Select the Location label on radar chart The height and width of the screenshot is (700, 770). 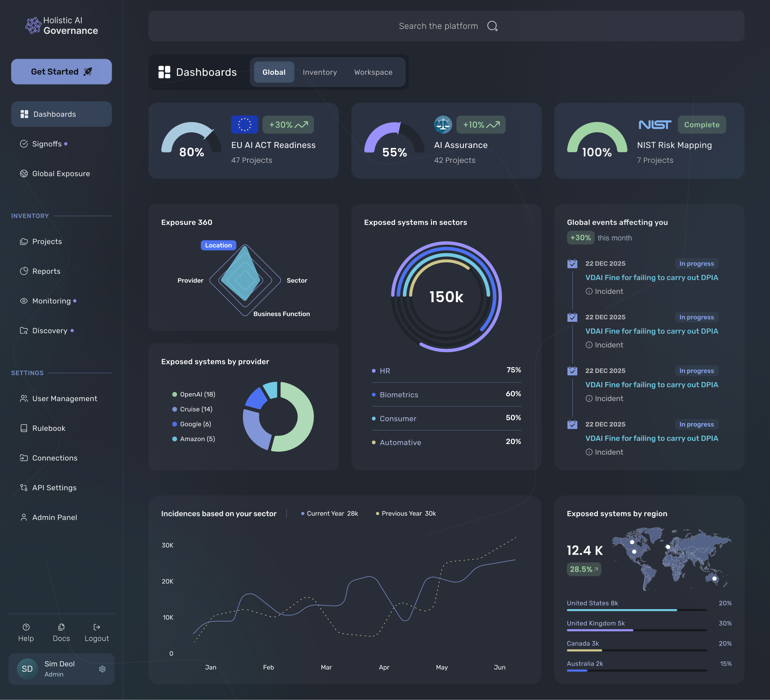coord(218,245)
